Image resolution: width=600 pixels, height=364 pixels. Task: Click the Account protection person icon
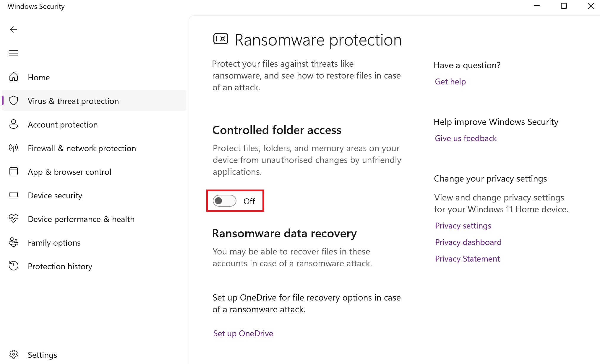coord(14,124)
